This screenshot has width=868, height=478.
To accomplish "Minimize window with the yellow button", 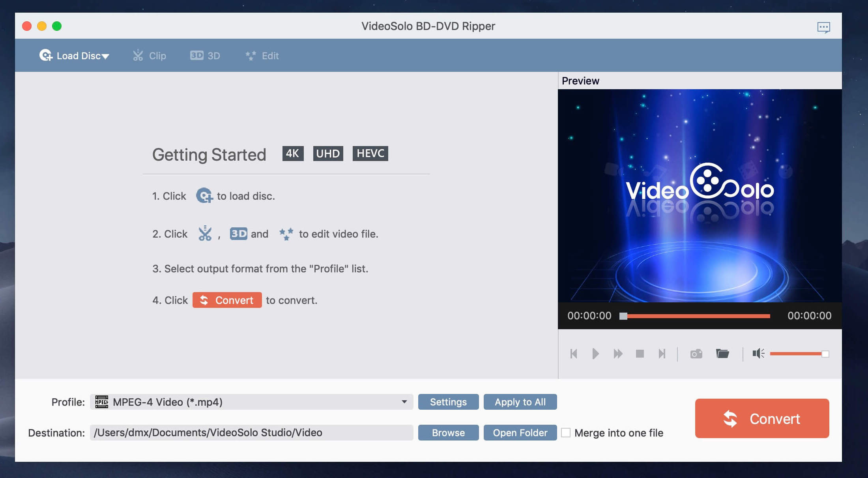I will (42, 26).
